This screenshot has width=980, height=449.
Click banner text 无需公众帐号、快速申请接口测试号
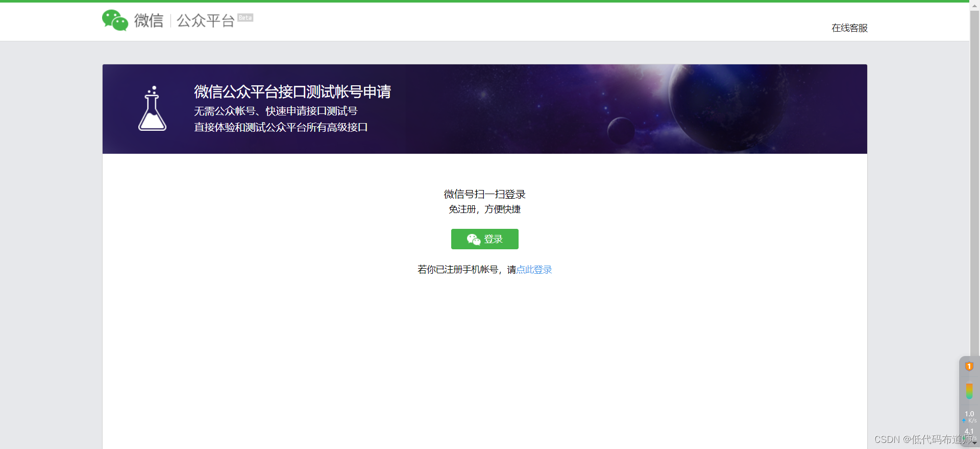click(276, 111)
